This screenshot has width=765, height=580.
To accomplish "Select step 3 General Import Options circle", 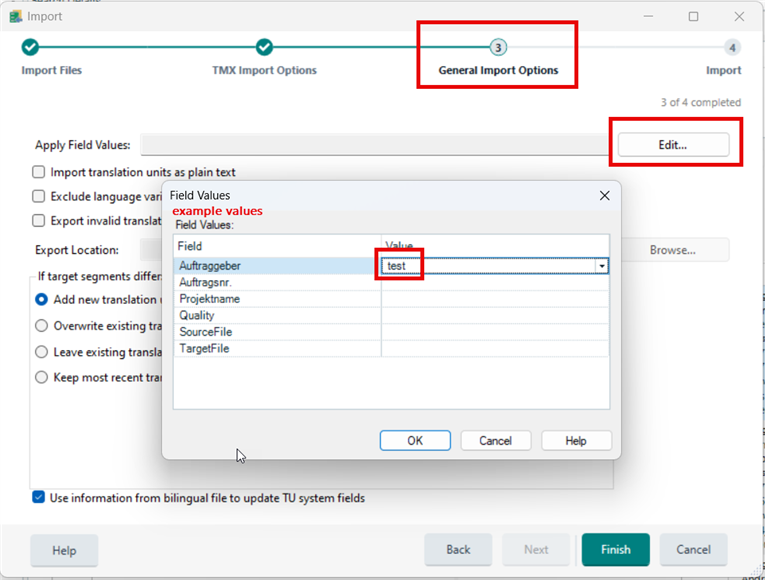I will tap(498, 47).
